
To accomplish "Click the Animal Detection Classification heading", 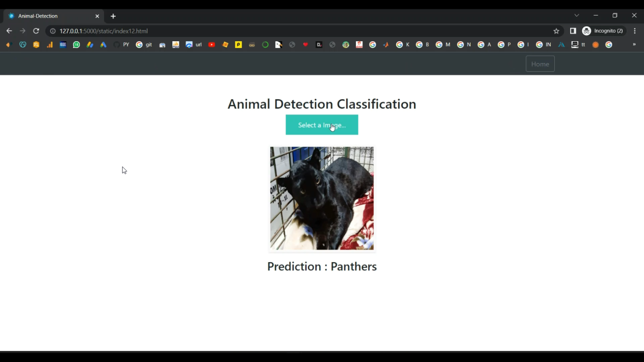I will click(x=322, y=104).
